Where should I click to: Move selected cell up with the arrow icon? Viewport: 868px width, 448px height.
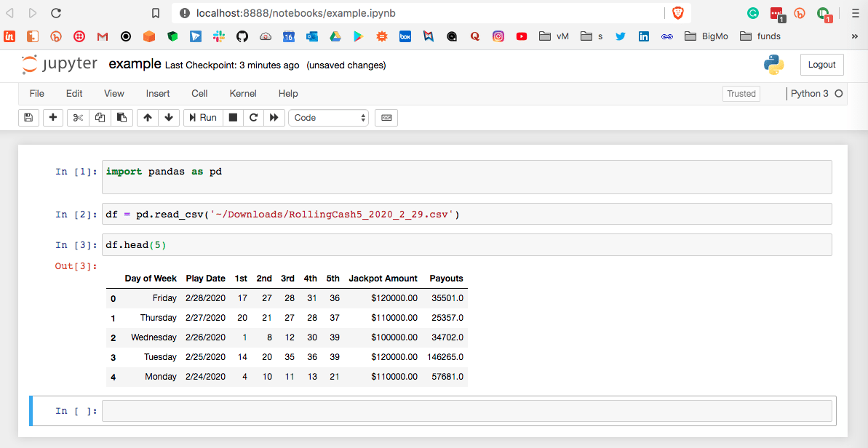(x=148, y=118)
